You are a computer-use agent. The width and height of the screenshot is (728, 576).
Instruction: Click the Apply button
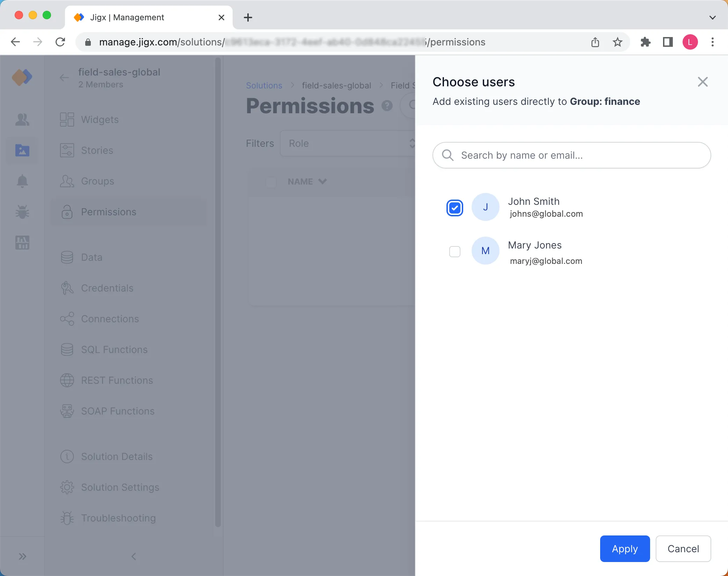[x=625, y=549]
